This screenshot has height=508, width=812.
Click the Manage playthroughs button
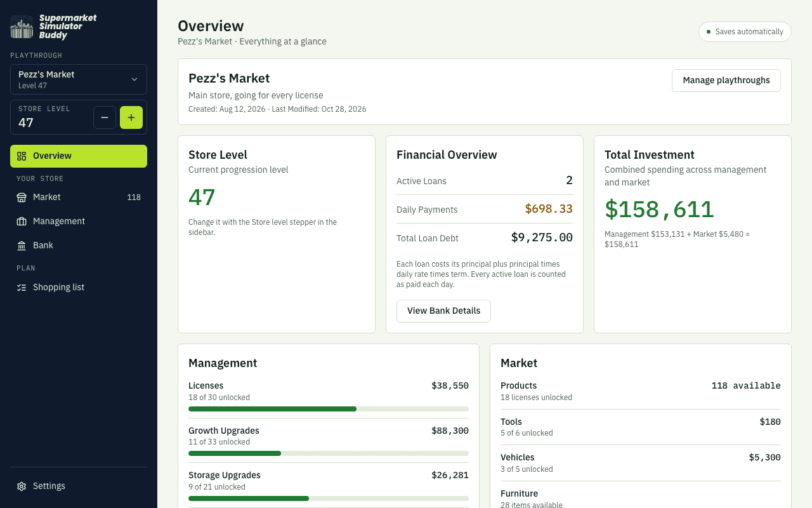coord(726,81)
